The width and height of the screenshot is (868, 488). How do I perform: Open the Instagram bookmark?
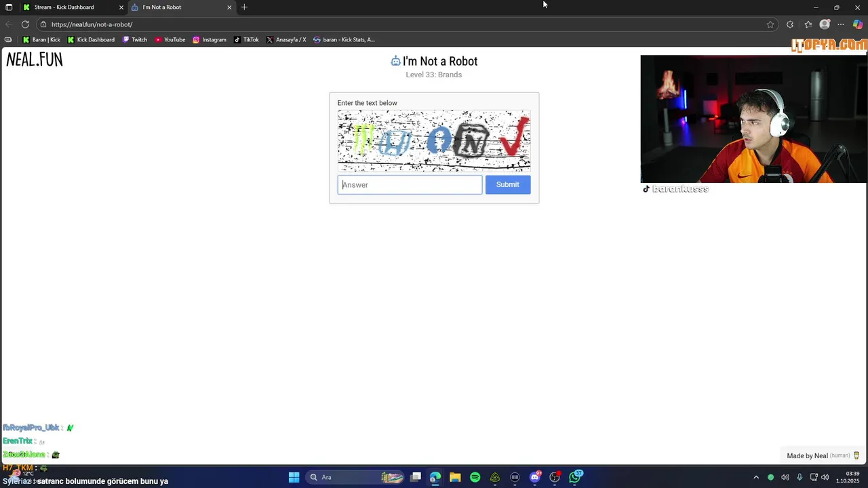point(210,39)
